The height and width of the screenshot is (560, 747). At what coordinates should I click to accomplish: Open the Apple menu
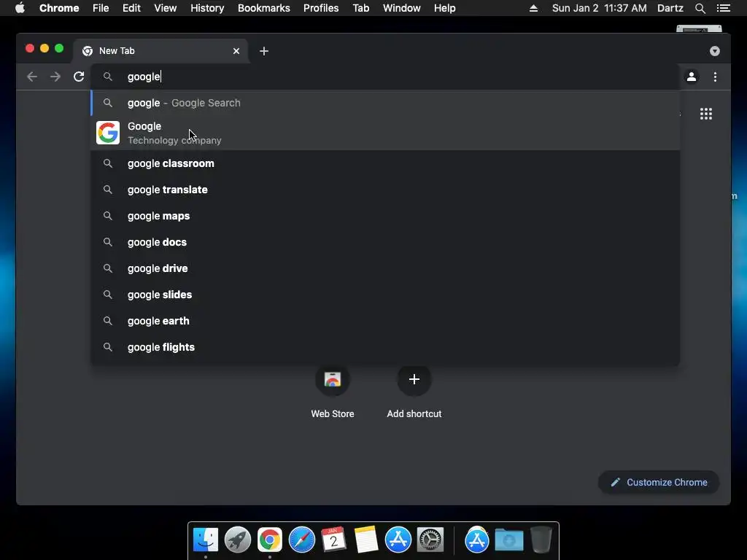click(20, 8)
